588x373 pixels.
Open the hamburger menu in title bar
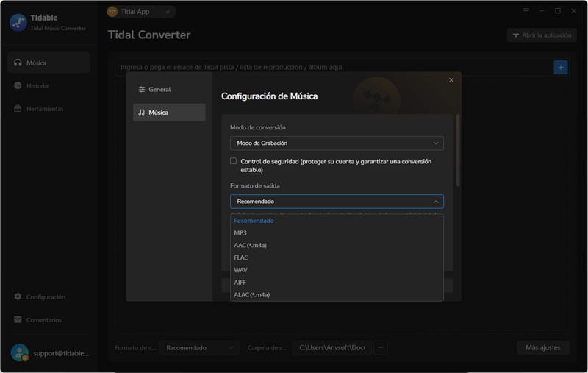pos(526,11)
